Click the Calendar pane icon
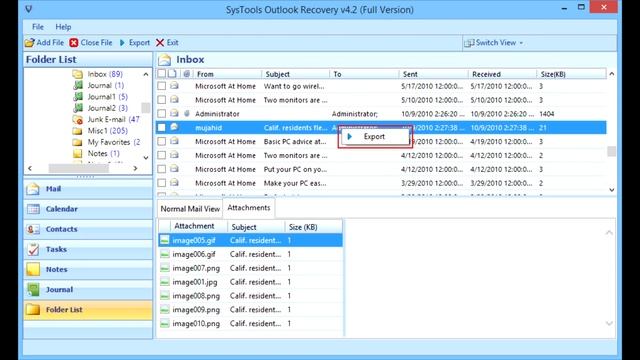Screen dimensions: 640x360 (33, 209)
